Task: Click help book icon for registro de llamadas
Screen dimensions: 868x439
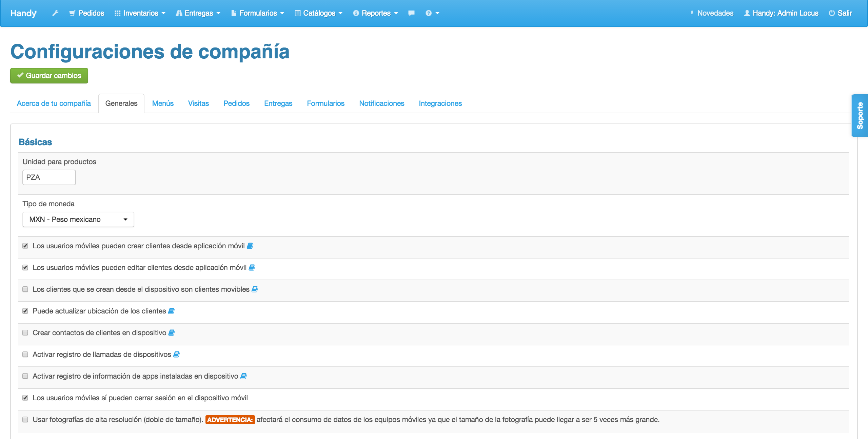Action: [176, 355]
